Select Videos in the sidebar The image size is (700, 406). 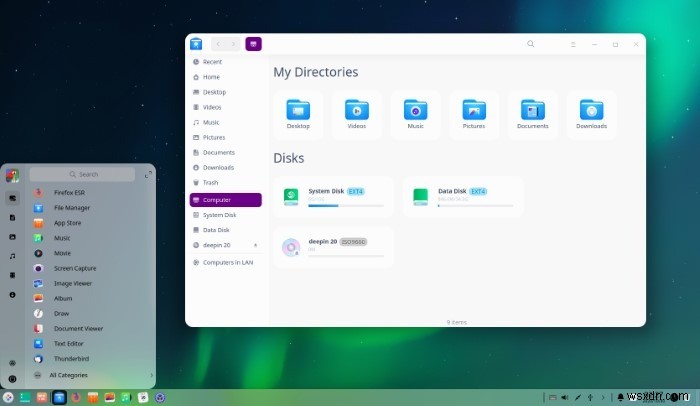point(225,107)
